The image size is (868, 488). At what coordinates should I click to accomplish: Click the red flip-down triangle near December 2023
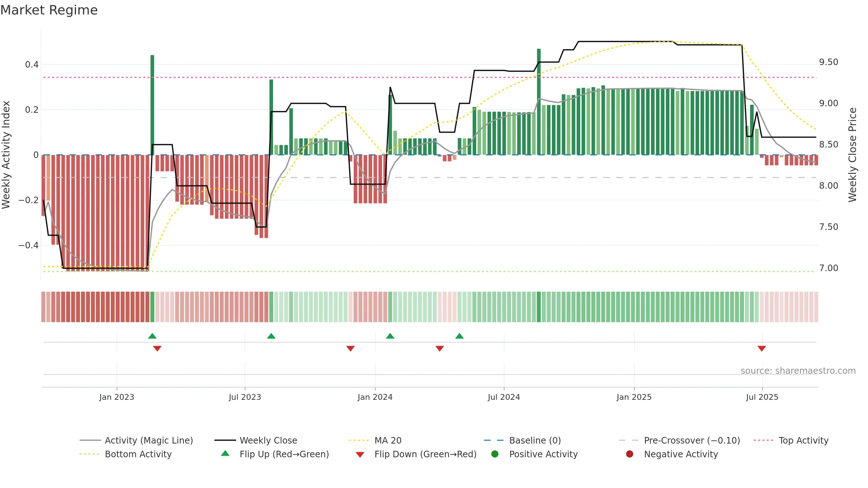[x=350, y=348]
